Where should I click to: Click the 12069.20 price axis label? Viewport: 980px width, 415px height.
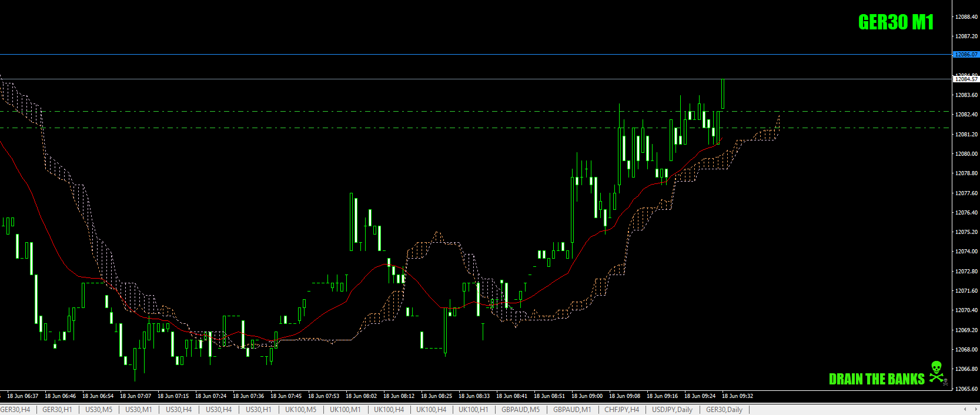pos(966,330)
